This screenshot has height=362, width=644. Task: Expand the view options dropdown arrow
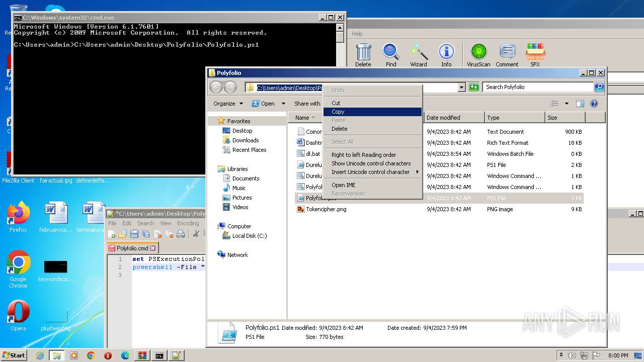click(567, 104)
